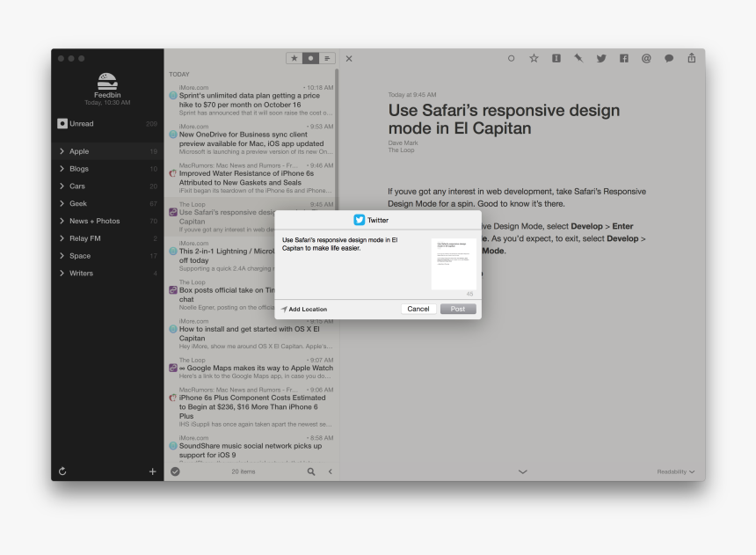Select the Unread smart folder
Image resolution: width=756 pixels, height=555 pixels.
(107, 123)
